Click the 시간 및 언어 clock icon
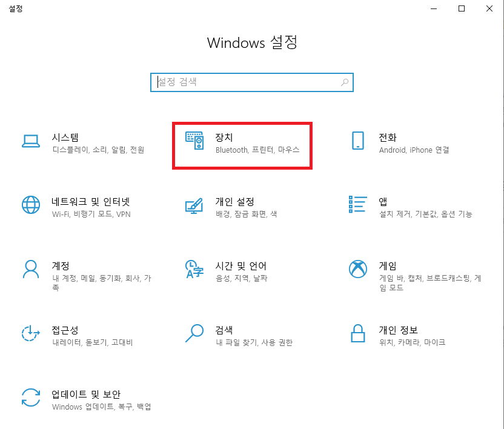Image resolution: width=504 pixels, height=429 pixels. (x=194, y=269)
